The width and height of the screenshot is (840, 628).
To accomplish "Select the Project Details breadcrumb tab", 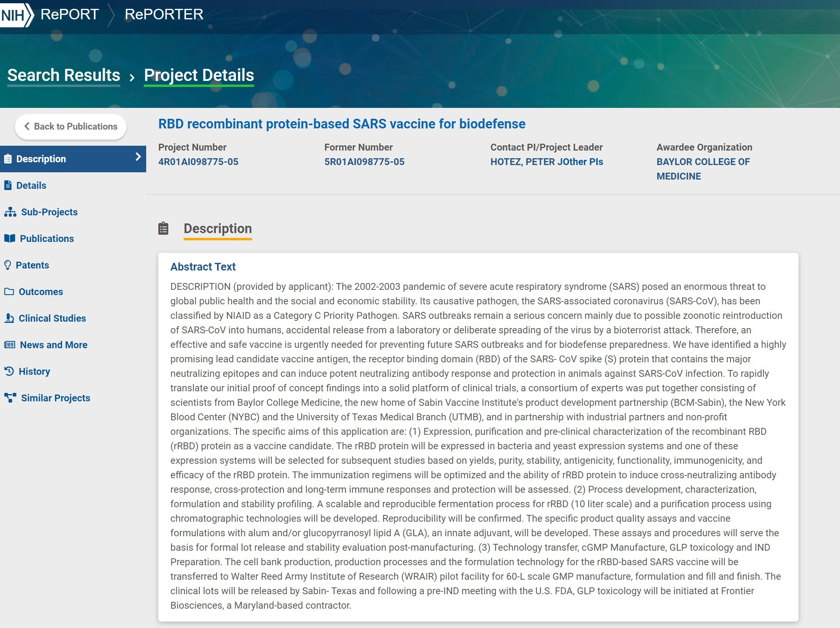I will [x=199, y=75].
